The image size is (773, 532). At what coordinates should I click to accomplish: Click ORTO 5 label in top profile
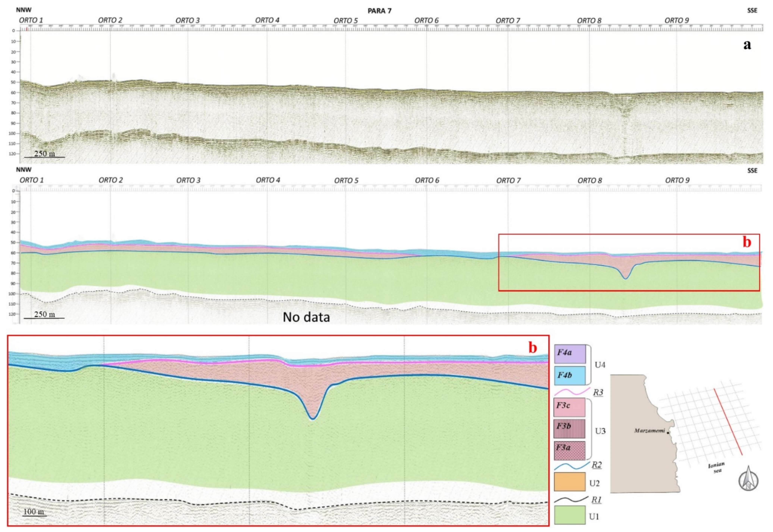pyautogui.click(x=346, y=21)
